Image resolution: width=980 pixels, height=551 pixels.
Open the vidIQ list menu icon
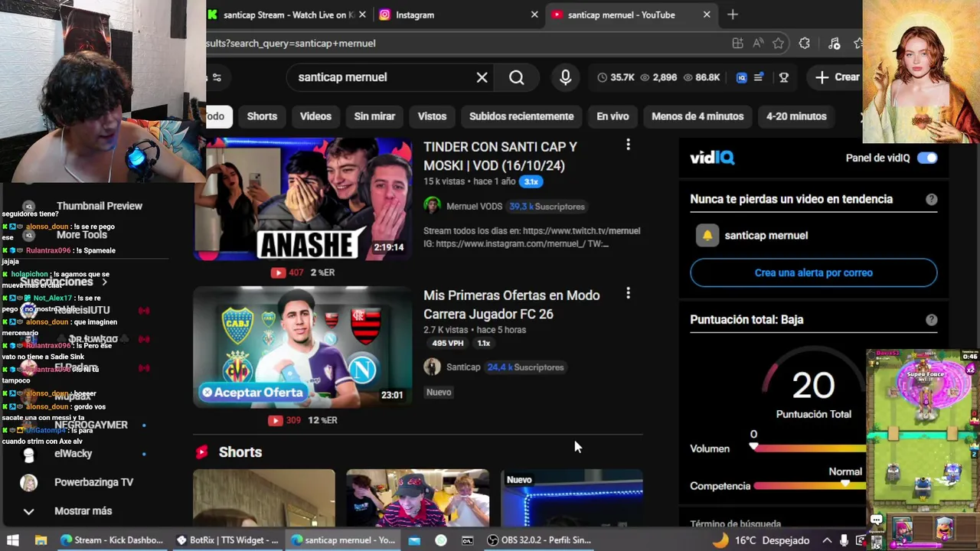759,77
